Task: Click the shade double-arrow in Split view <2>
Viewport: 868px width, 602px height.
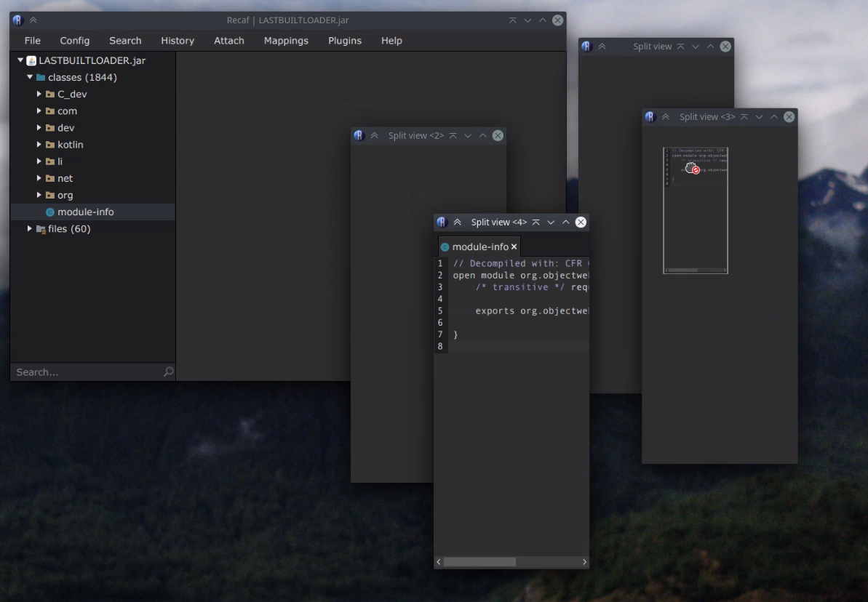Action: pyautogui.click(x=374, y=135)
